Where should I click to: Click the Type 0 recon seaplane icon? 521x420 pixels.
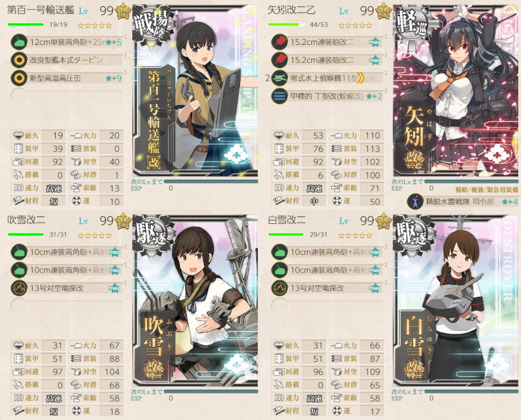pos(279,78)
